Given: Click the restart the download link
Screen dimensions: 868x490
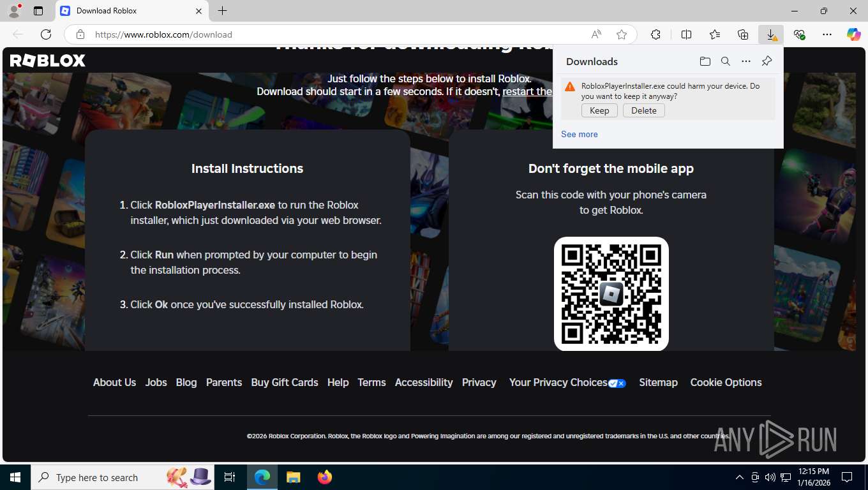Looking at the screenshot, I should tap(527, 91).
